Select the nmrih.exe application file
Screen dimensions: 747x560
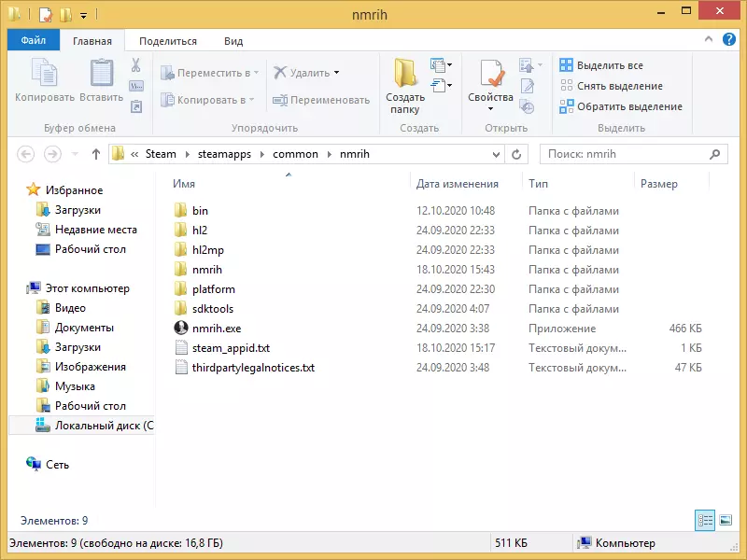click(x=217, y=329)
